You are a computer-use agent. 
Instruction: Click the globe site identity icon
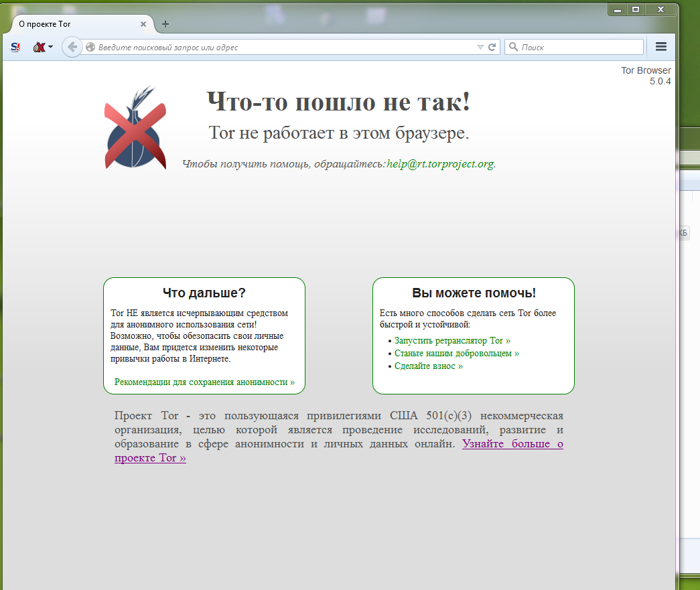click(x=90, y=47)
